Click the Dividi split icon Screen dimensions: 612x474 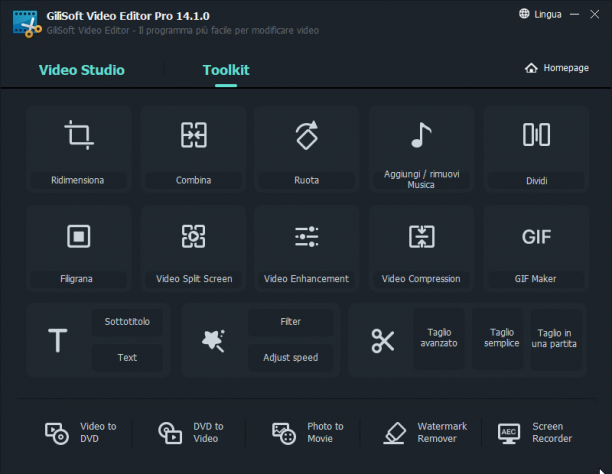tap(536, 135)
